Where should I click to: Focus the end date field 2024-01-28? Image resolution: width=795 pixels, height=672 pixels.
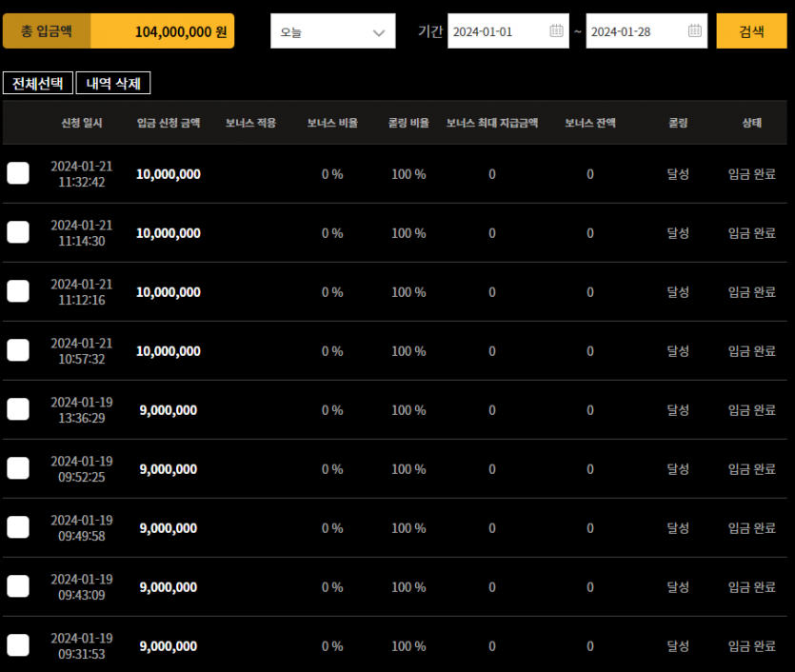pyautogui.click(x=646, y=31)
